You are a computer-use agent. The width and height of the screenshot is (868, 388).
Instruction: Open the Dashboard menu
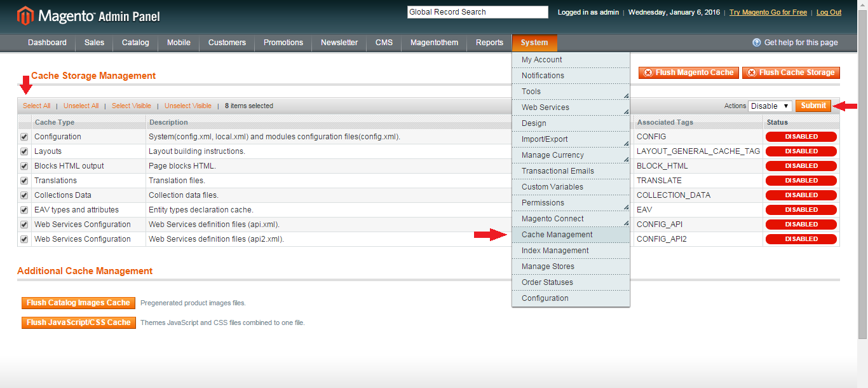click(47, 43)
